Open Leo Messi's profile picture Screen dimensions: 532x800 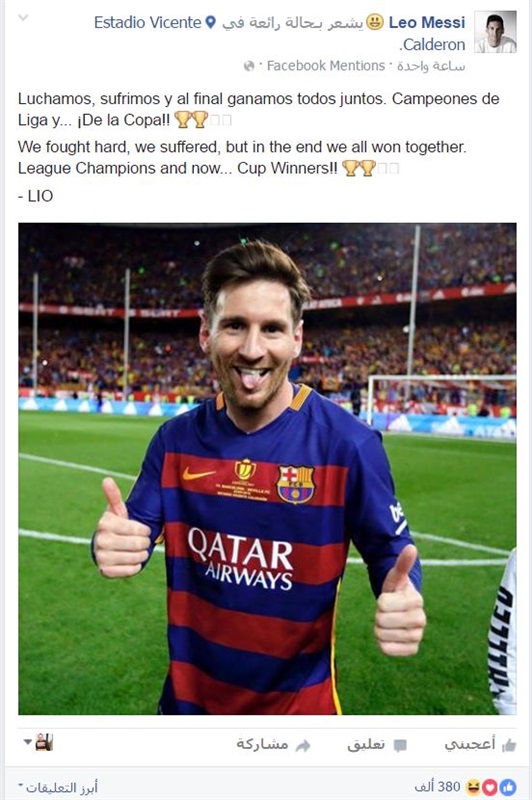tap(495, 32)
